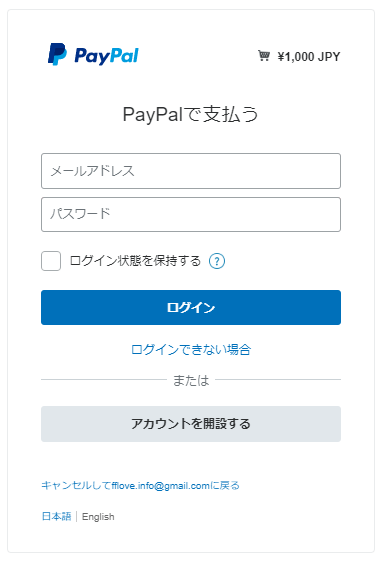Focus the メールアドレス input field
385x561 pixels.
(x=191, y=171)
